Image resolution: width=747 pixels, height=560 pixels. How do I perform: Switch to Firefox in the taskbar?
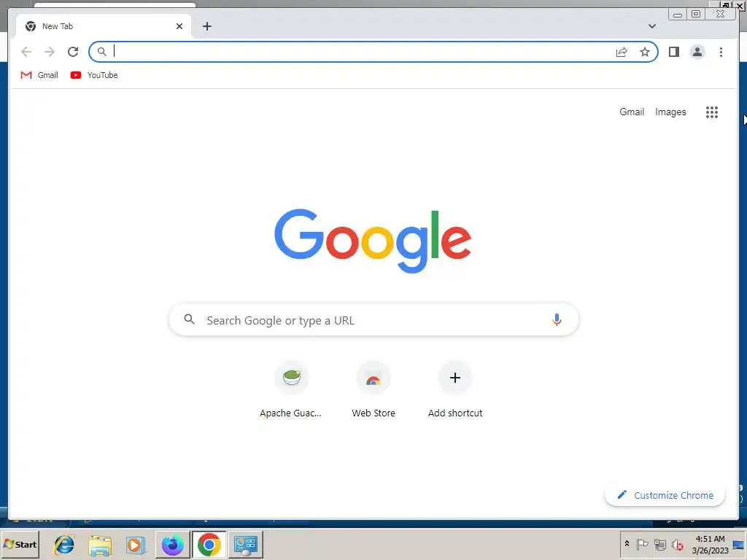[172, 545]
